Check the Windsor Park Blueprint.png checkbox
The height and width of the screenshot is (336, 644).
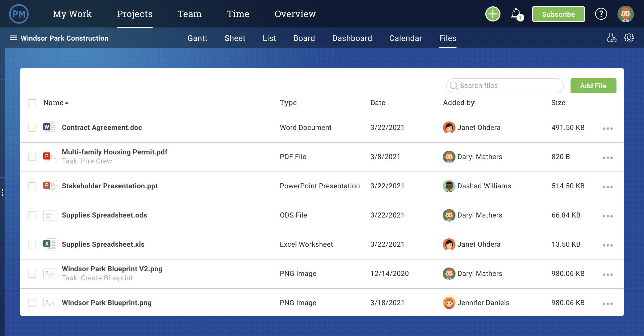pyautogui.click(x=32, y=303)
